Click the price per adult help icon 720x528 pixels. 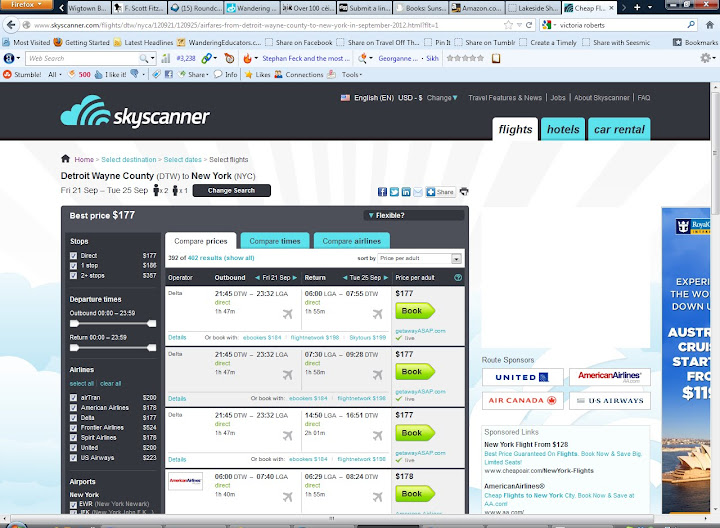[x=458, y=277]
